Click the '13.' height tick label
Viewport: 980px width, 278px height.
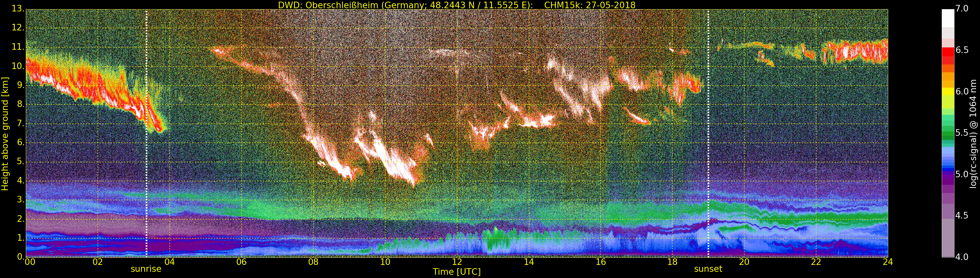click(18, 9)
